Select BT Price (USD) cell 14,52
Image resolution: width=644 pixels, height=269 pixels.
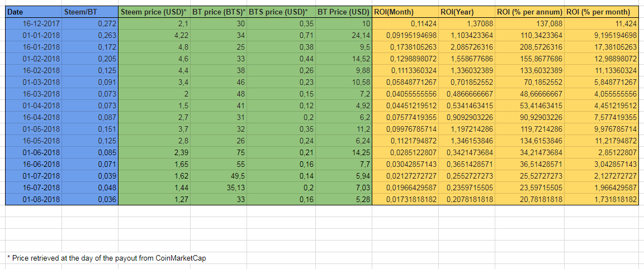pyautogui.click(x=344, y=59)
